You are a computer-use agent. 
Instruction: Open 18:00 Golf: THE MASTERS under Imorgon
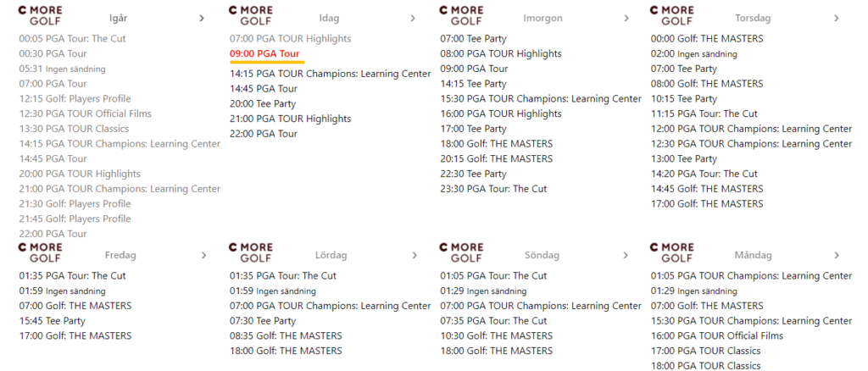pos(497,144)
